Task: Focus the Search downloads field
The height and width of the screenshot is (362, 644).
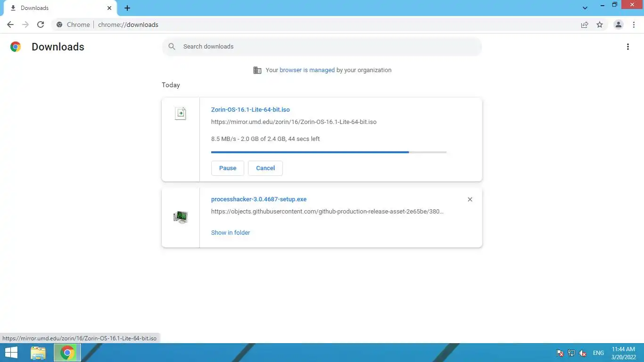Action: [322, 47]
